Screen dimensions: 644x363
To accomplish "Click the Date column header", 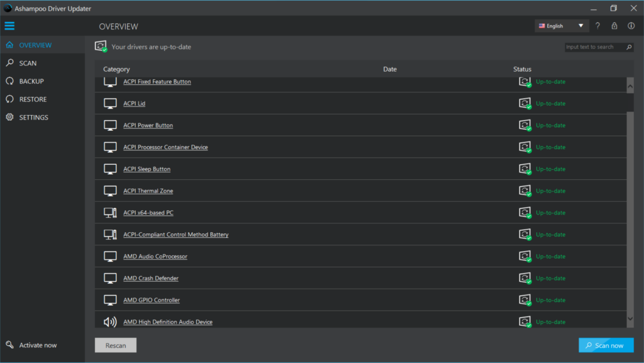I will point(390,69).
